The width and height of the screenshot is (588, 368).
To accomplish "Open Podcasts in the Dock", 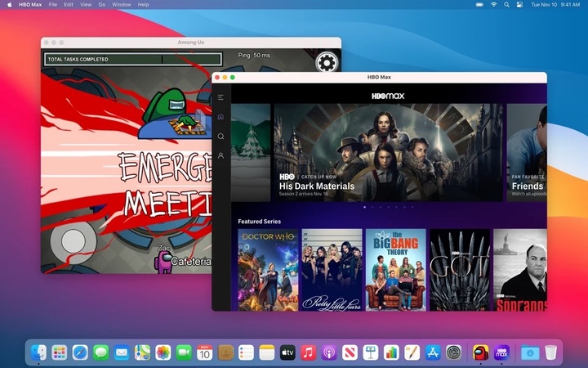I will 329,352.
